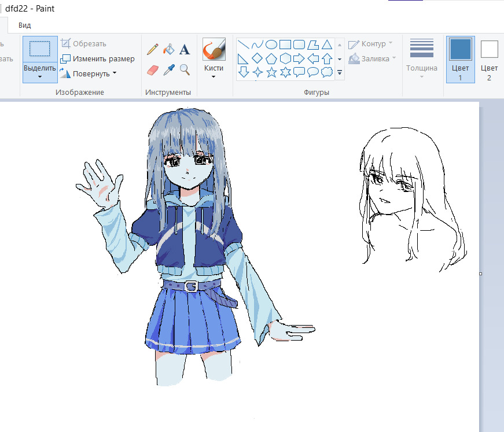504x432 pixels.
Task: Switch to the Вид ribbon tab
Action: [24, 25]
